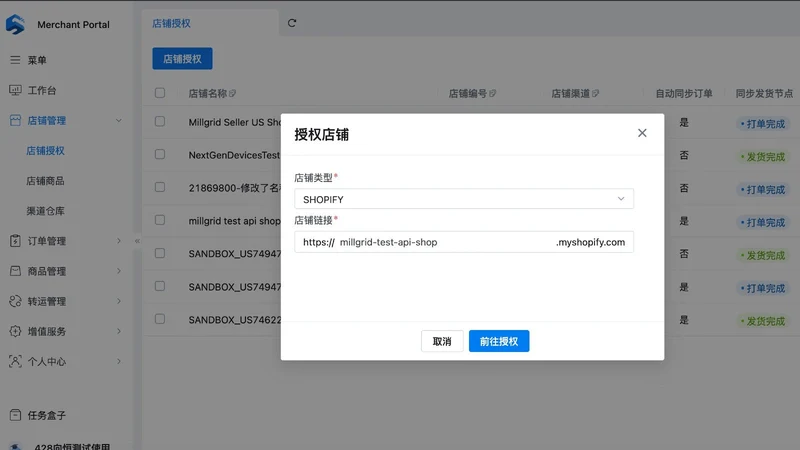Screen dimensions: 800x450
Task: Click the 店铺编号 column header icon
Action: click(493, 93)
